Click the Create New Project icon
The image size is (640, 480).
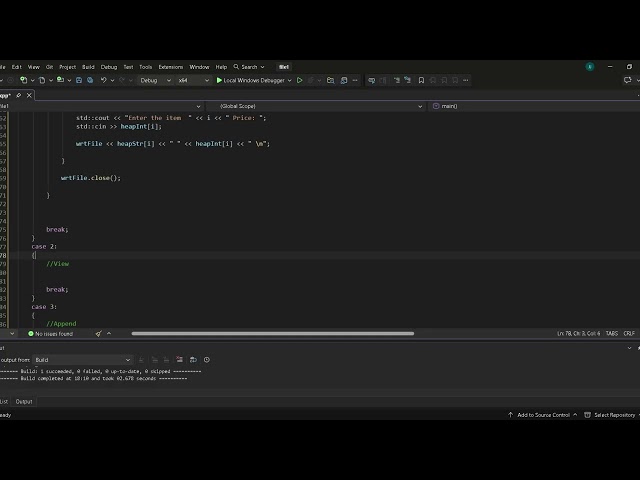tap(24, 80)
